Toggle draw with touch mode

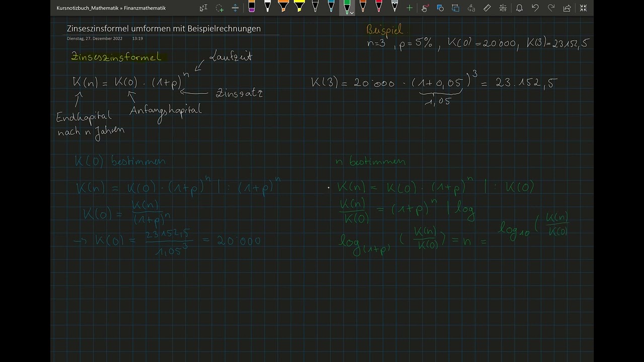(x=425, y=8)
